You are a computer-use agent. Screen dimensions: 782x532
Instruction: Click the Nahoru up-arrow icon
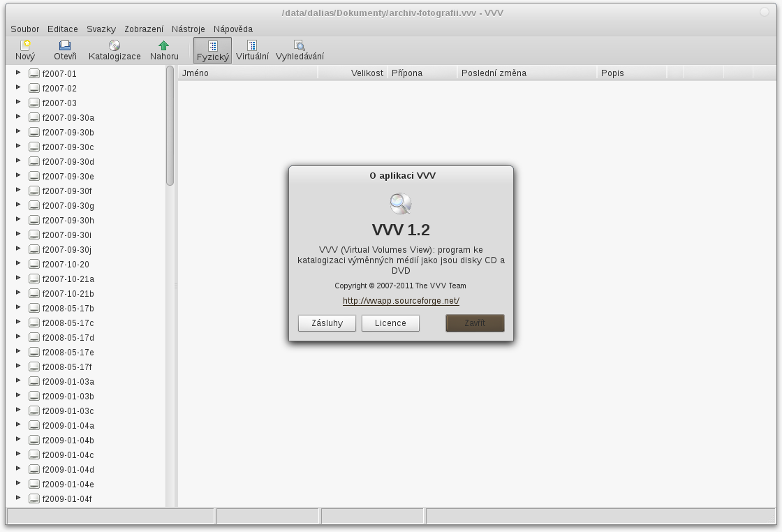[163, 45]
